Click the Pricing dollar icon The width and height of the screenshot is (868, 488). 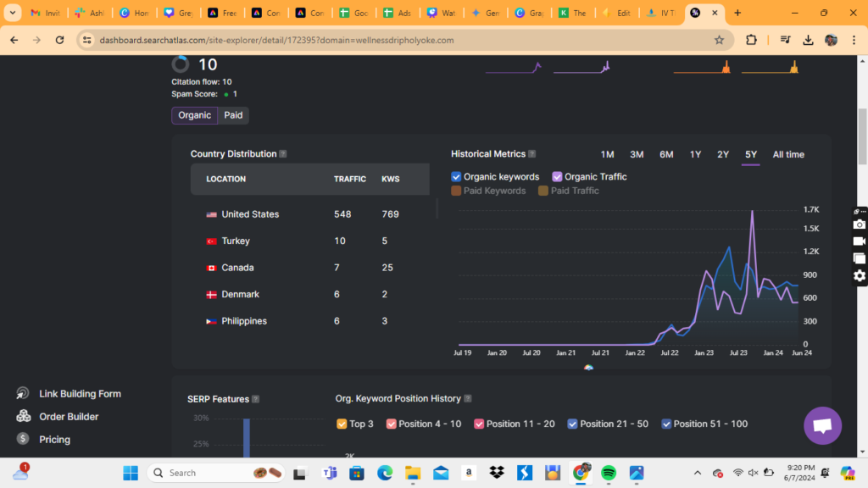pyautogui.click(x=23, y=440)
